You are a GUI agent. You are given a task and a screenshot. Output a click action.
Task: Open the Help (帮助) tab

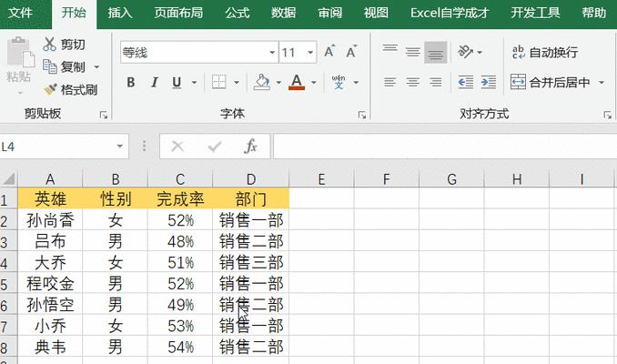coord(593,13)
